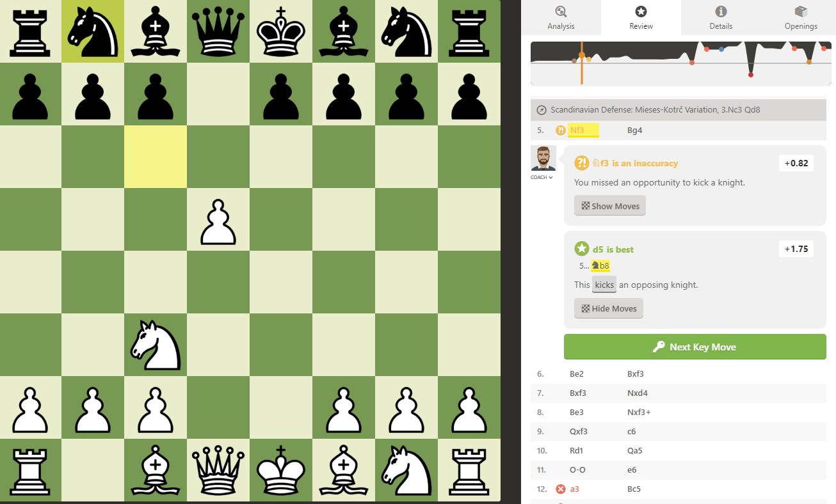This screenshot has height=504, width=836.
Task: Click the deepest red dip on evaluation graph
Action: pos(751,75)
